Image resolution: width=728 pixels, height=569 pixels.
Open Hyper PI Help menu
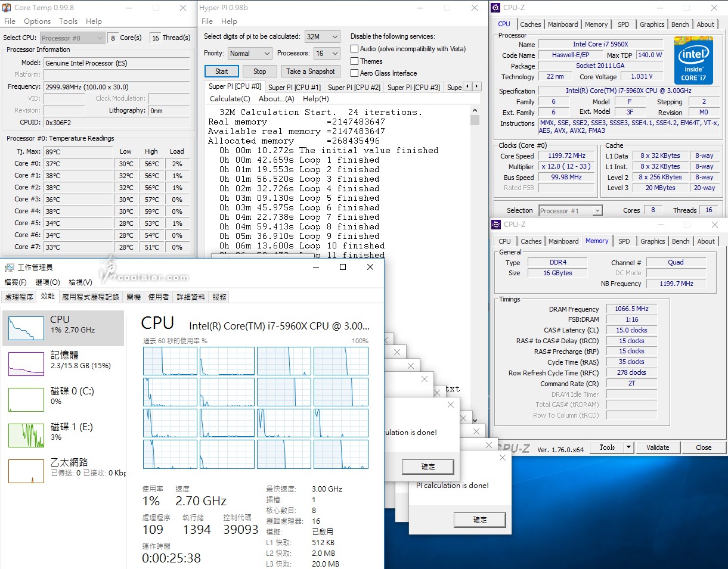(230, 21)
